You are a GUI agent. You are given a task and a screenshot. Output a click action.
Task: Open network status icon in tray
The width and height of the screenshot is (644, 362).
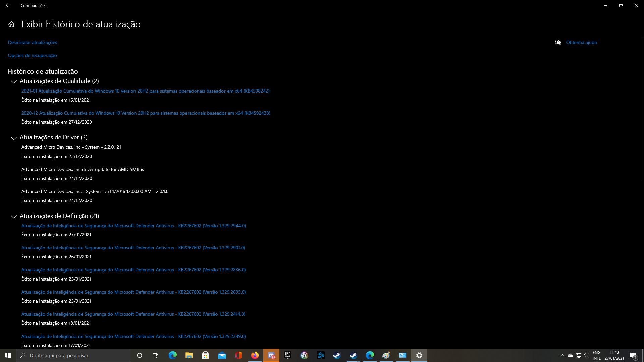tap(579, 355)
